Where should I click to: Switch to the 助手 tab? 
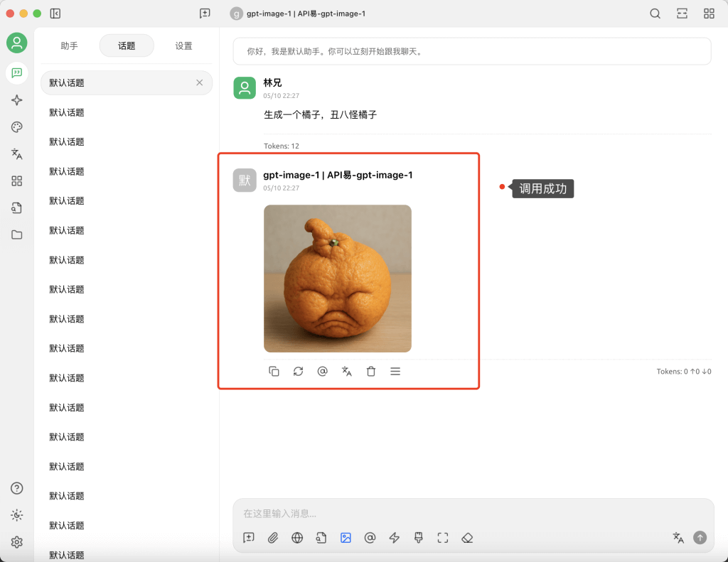click(69, 45)
